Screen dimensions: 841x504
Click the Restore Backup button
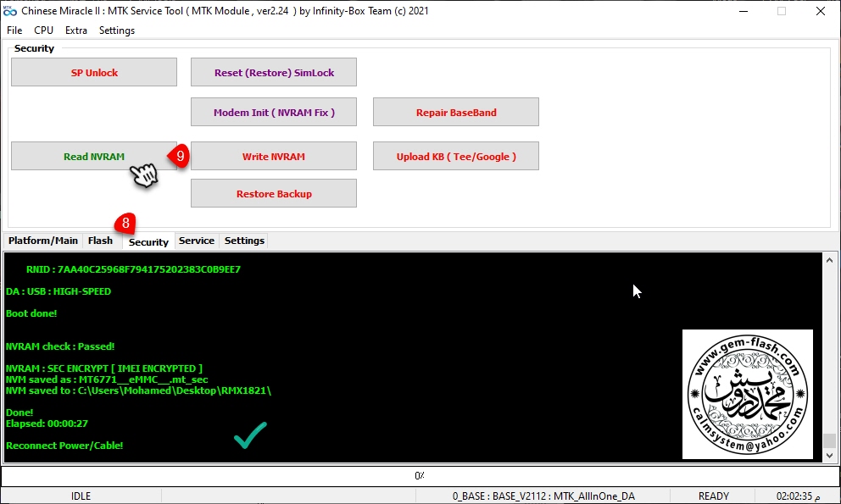coord(274,193)
